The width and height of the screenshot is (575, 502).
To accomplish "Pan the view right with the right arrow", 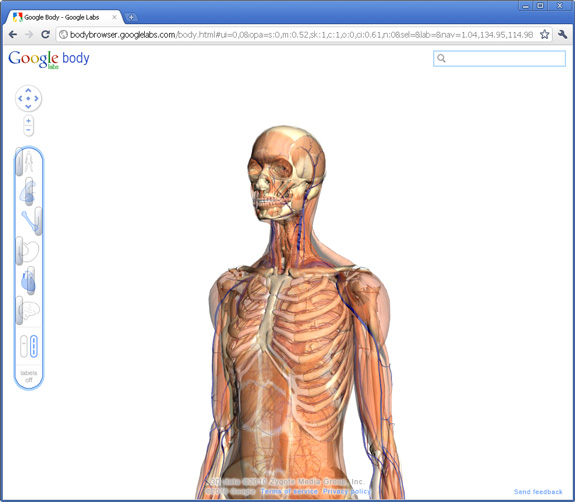I will click(36, 98).
